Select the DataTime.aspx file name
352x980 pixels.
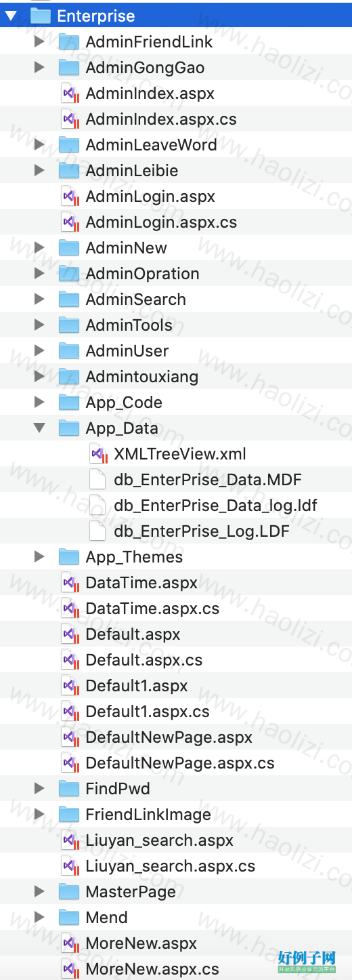141,583
